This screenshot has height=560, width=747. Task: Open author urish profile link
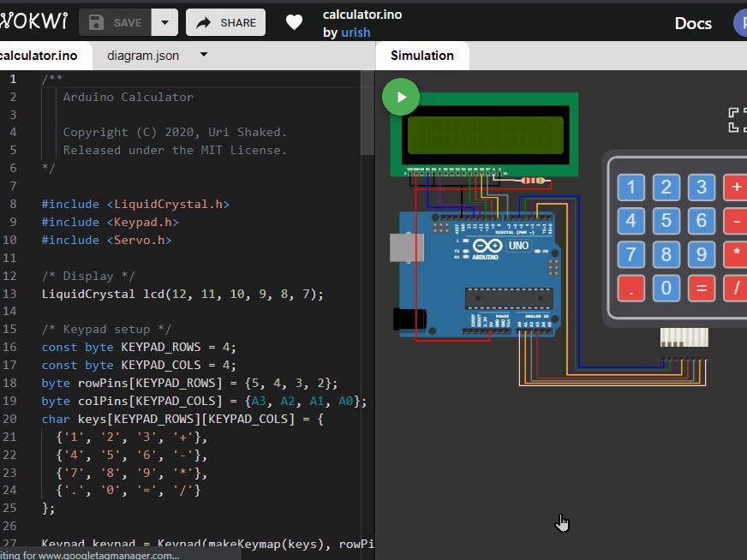point(356,33)
